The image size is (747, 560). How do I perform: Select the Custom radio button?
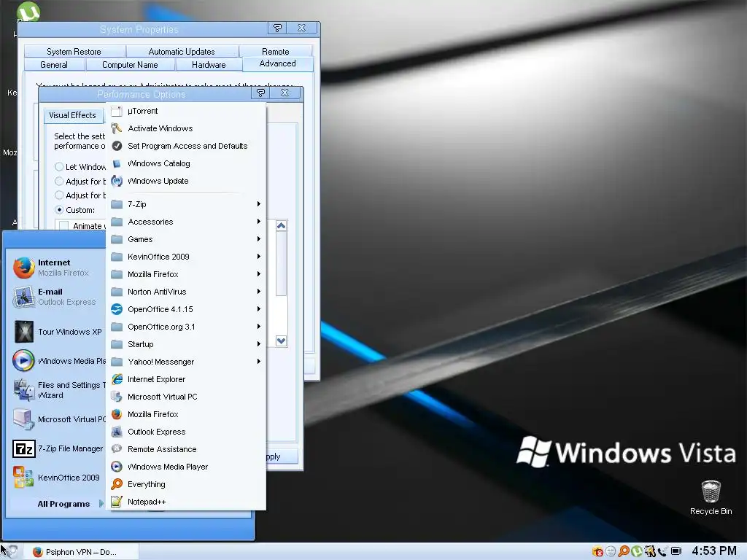tap(59, 209)
